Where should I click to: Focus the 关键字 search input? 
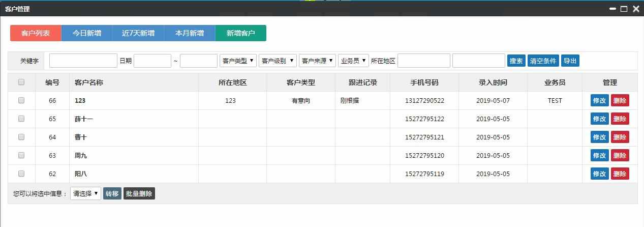tap(83, 61)
